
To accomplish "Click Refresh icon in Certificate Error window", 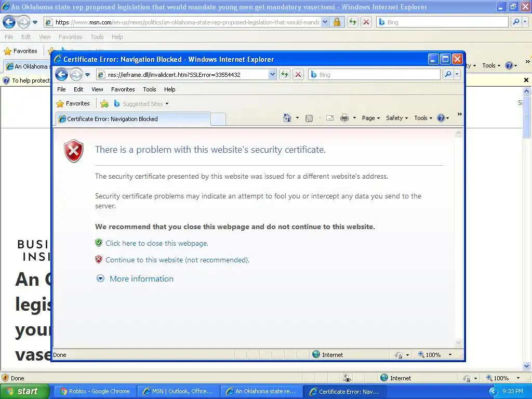I will pos(285,75).
